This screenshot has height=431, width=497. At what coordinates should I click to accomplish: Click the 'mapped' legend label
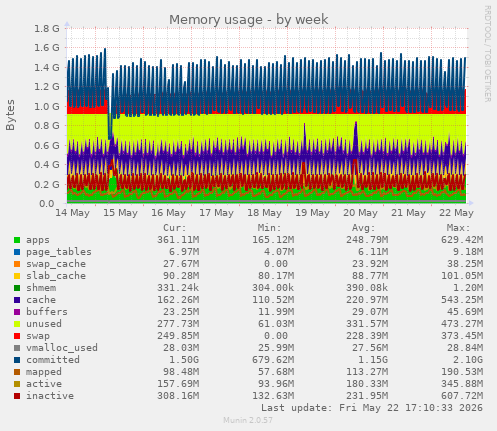point(44,372)
